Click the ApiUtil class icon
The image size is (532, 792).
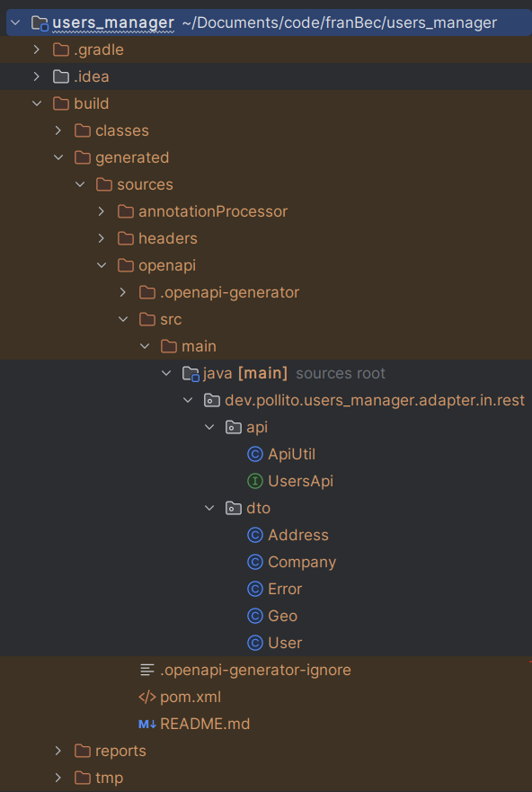(255, 454)
